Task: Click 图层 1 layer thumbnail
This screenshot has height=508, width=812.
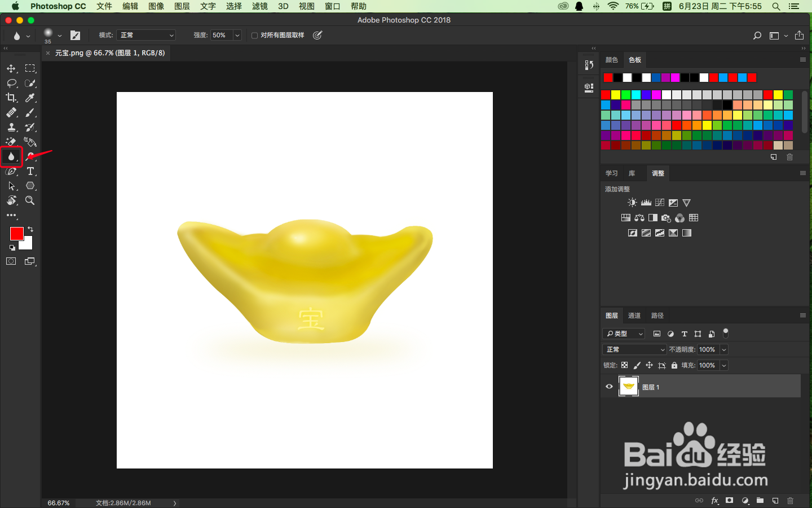Action: pyautogui.click(x=628, y=387)
